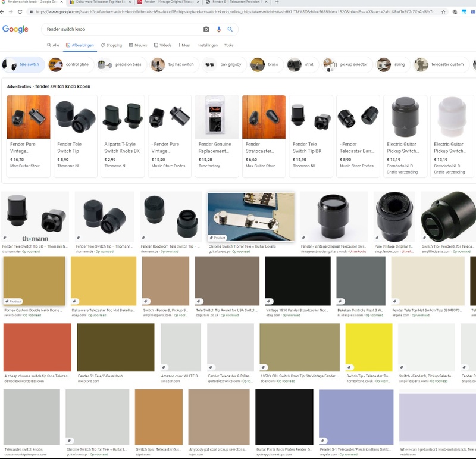The width and height of the screenshot is (476, 459).
Task: Open Fender Vintage Original Telecaster Switch image
Action: click(x=334, y=217)
